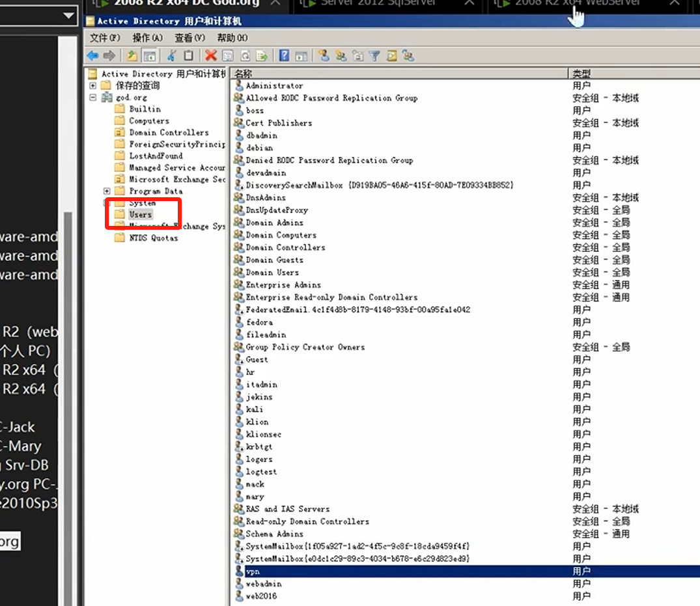Collapse the god.org domain node
Screen dimensions: 700x606
click(x=93, y=97)
